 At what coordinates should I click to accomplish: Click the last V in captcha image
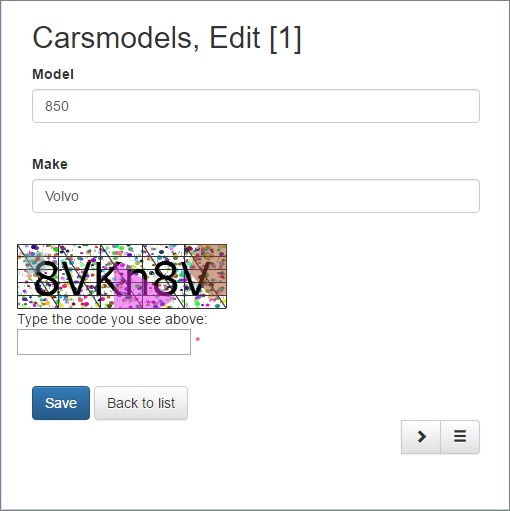pyautogui.click(x=194, y=278)
